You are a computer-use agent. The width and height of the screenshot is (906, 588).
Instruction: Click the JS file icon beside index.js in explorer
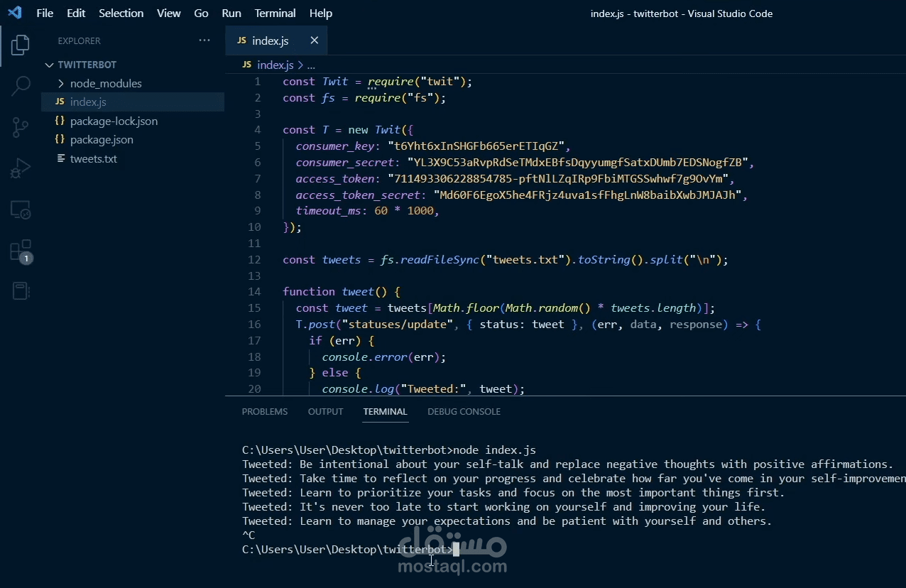click(x=60, y=102)
